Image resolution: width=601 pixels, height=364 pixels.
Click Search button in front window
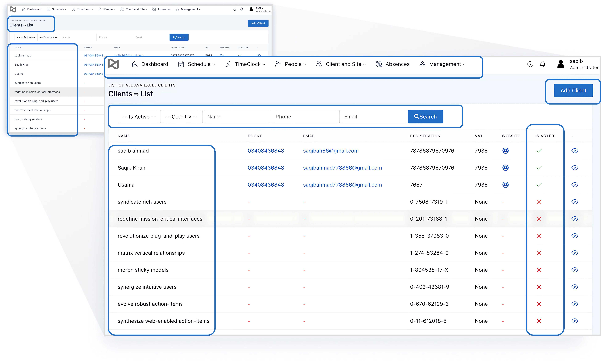[425, 117]
